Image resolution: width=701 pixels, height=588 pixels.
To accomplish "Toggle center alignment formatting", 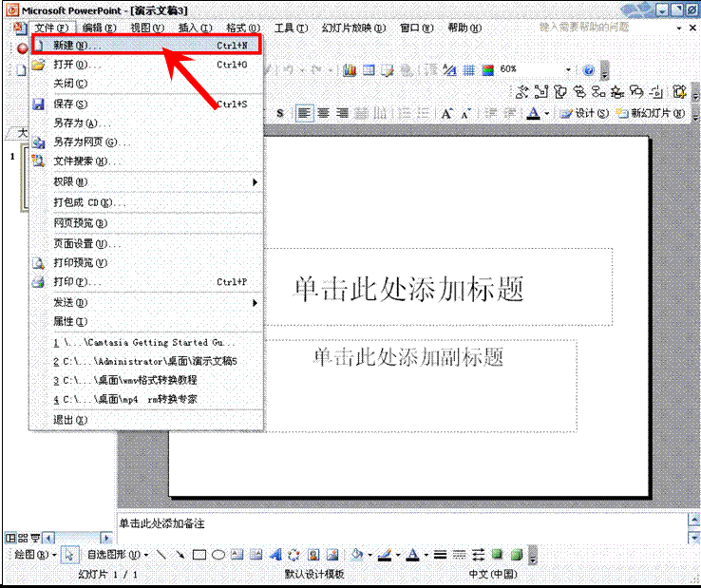I will 323,114.
